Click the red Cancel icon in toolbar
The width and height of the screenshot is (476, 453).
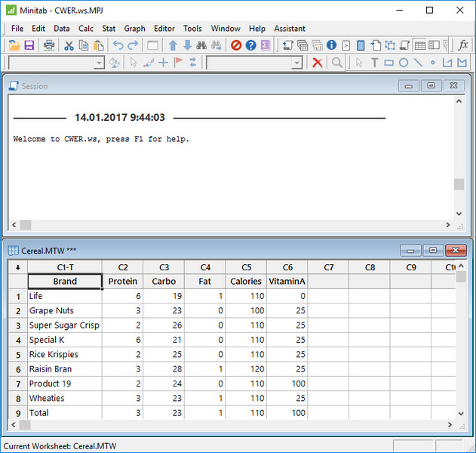click(x=236, y=45)
